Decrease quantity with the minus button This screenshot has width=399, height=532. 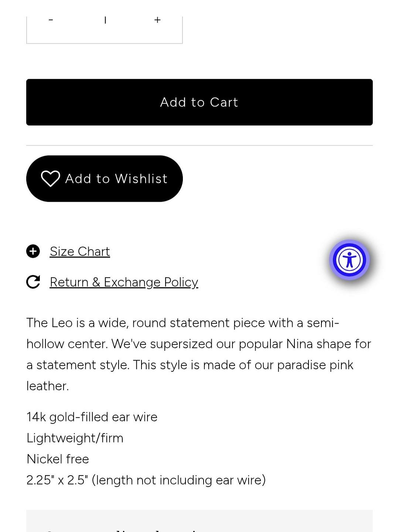click(x=51, y=20)
